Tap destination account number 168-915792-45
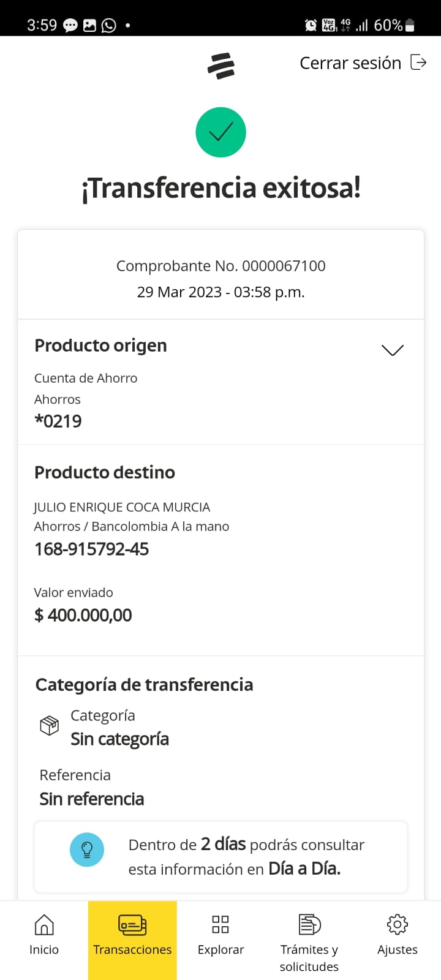 point(91,549)
